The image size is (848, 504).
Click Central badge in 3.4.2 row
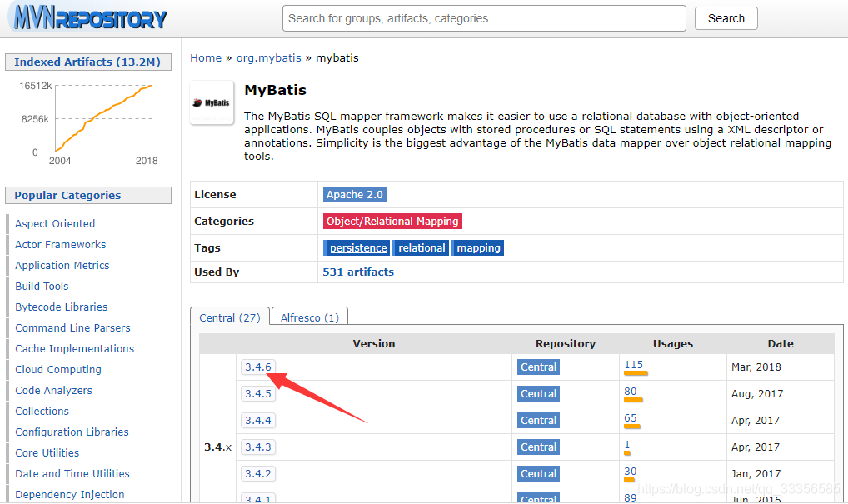[x=538, y=473]
